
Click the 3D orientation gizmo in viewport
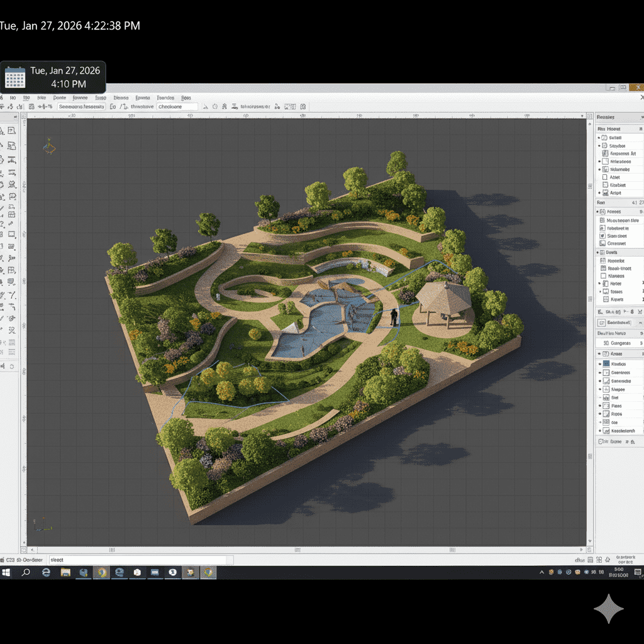(48, 147)
